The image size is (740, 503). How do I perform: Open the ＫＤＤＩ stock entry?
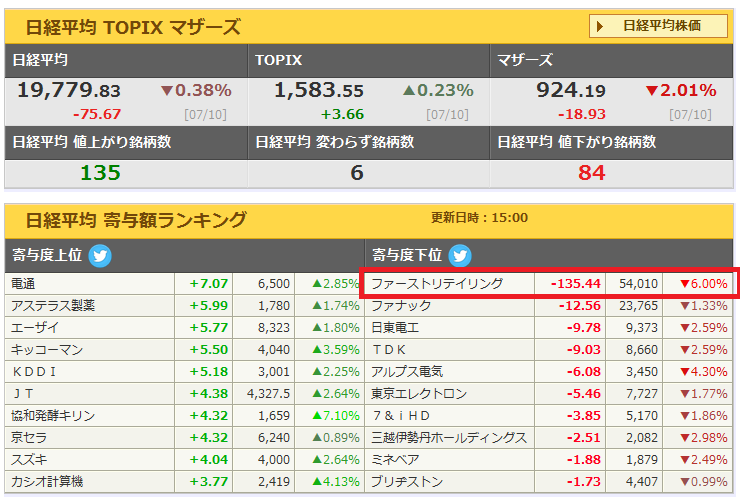[34, 372]
